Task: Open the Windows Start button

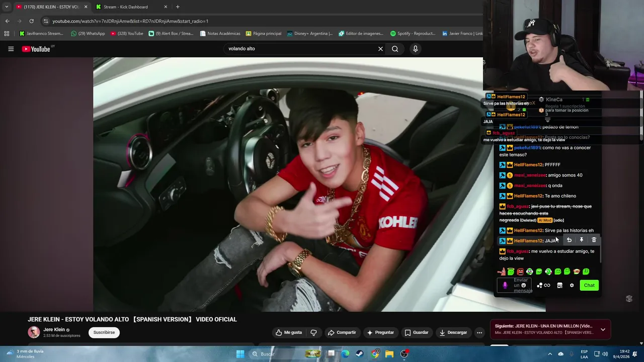Action: pos(240,354)
